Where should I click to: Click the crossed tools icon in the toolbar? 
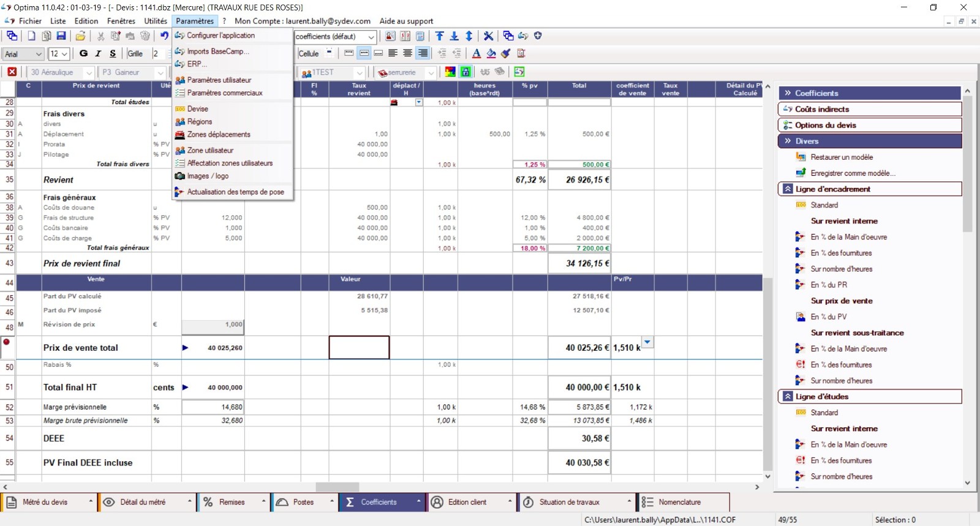(488, 36)
